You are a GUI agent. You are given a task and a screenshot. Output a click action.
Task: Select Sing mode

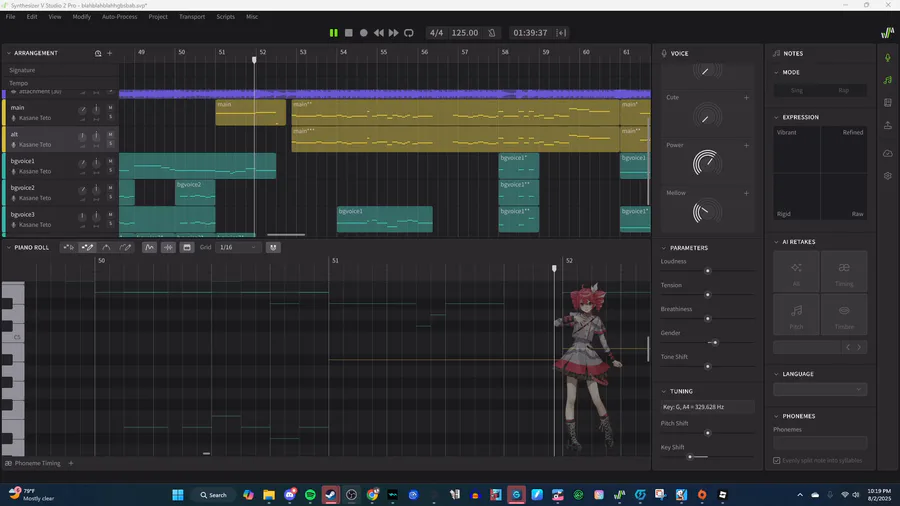click(797, 91)
